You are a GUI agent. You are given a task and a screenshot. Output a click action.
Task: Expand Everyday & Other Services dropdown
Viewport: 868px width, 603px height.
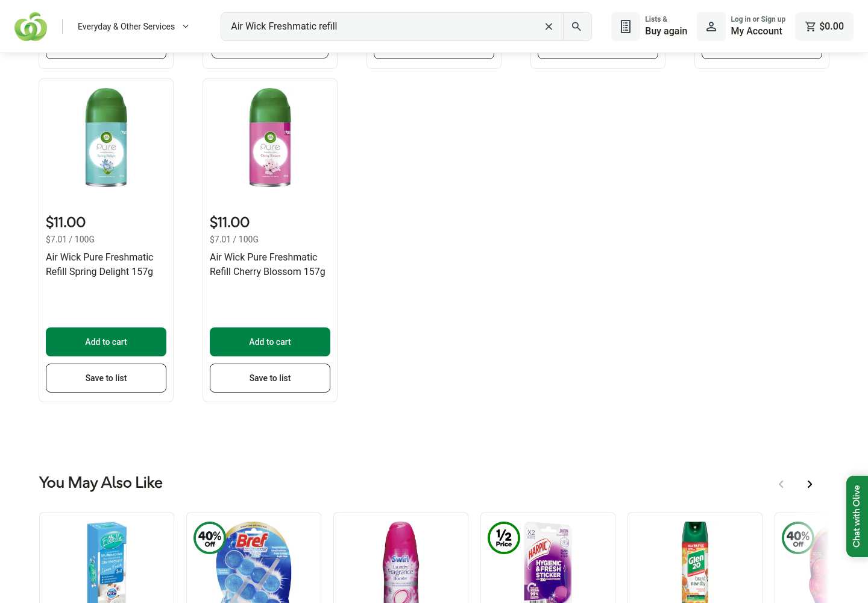133,27
